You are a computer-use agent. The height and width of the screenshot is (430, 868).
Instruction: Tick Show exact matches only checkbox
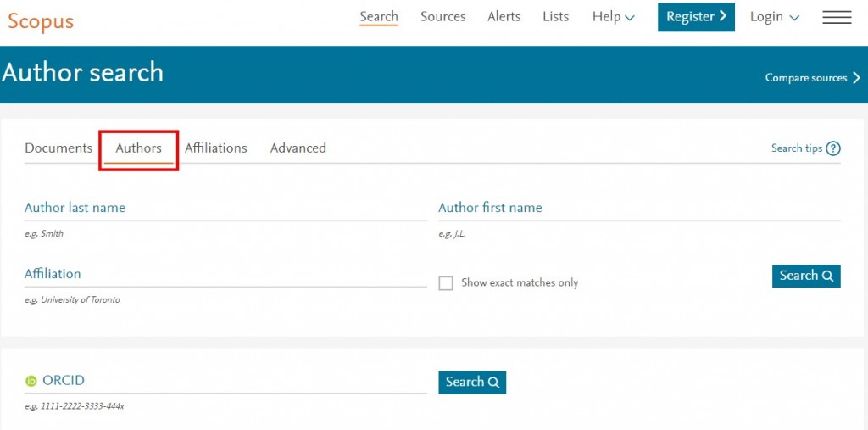[446, 283]
